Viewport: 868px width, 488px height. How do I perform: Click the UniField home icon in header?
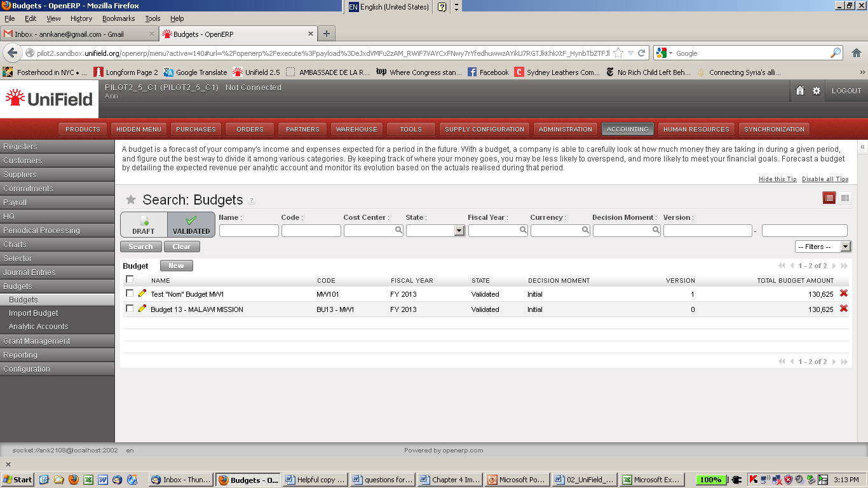pyautogui.click(x=800, y=91)
